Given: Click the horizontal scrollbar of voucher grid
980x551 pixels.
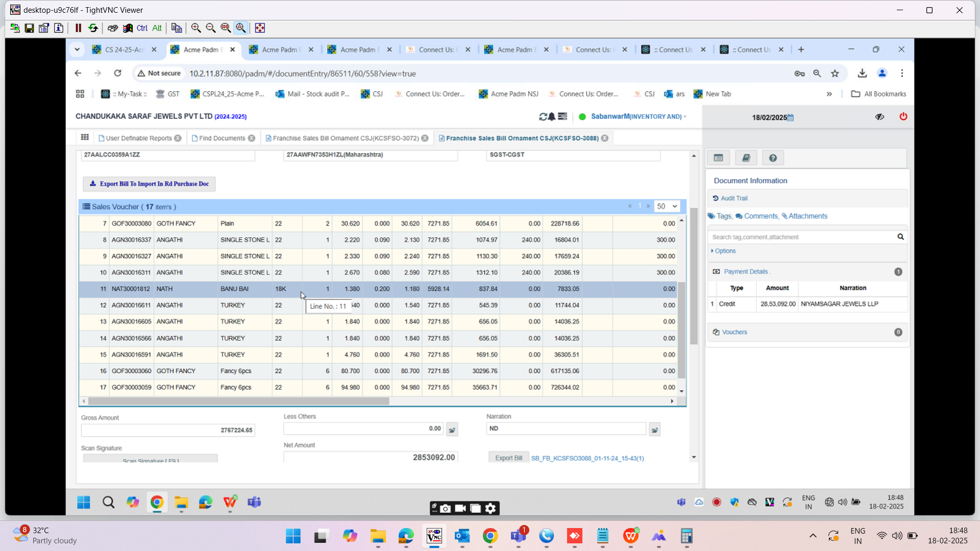Looking at the screenshot, I should click(x=238, y=402).
